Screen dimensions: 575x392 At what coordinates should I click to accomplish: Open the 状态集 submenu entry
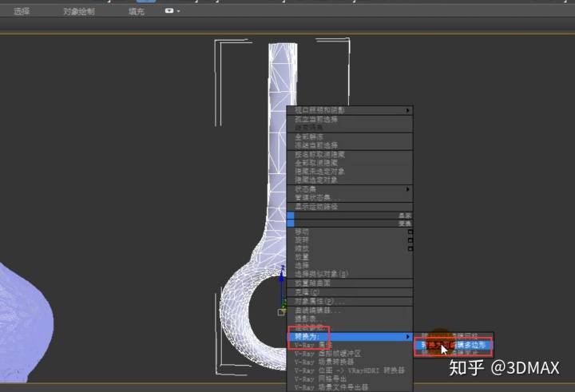click(x=350, y=189)
